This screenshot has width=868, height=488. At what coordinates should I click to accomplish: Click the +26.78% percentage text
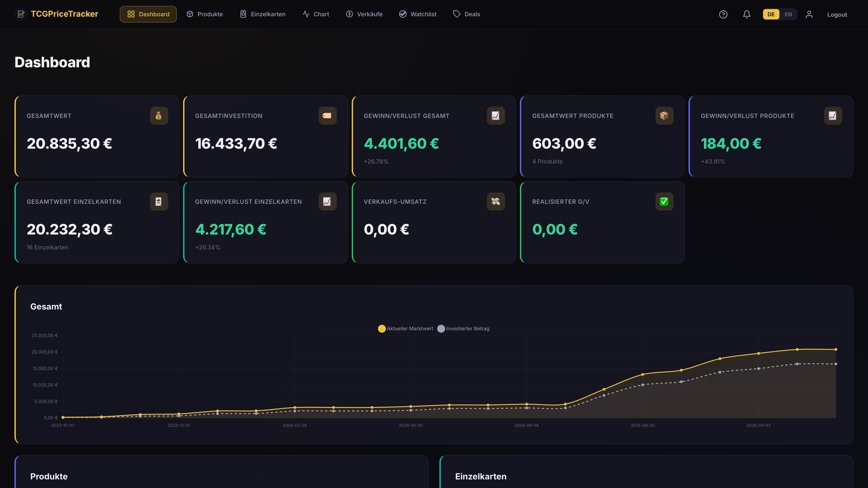376,162
